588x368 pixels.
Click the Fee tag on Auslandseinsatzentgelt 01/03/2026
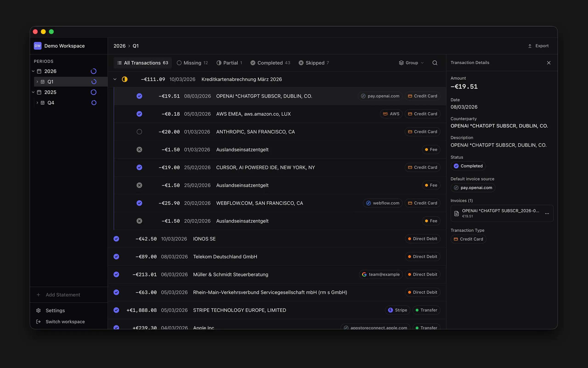431,150
